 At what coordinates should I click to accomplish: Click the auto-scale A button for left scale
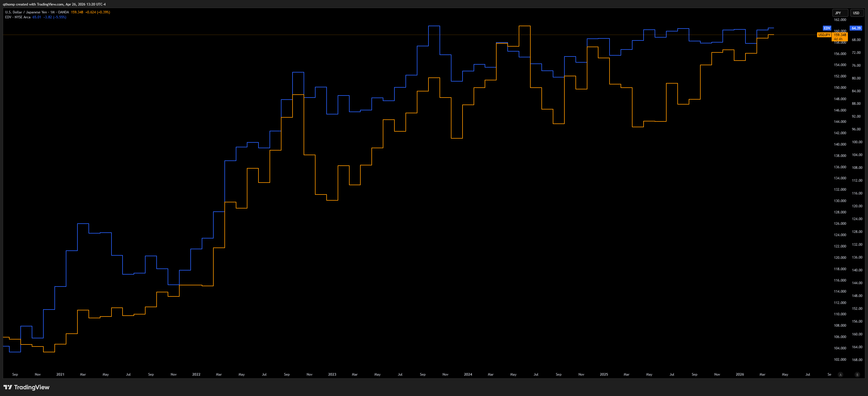840,374
